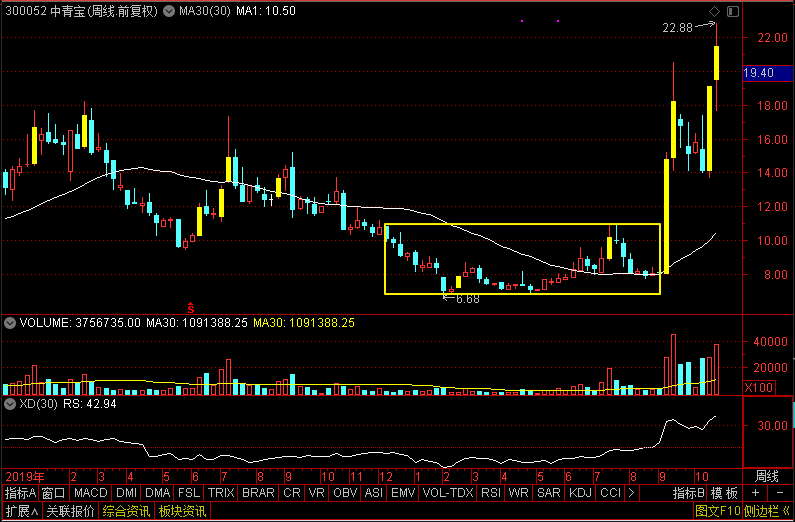
Task: Select the VOL-TDX indicator tab
Action: tap(448, 493)
